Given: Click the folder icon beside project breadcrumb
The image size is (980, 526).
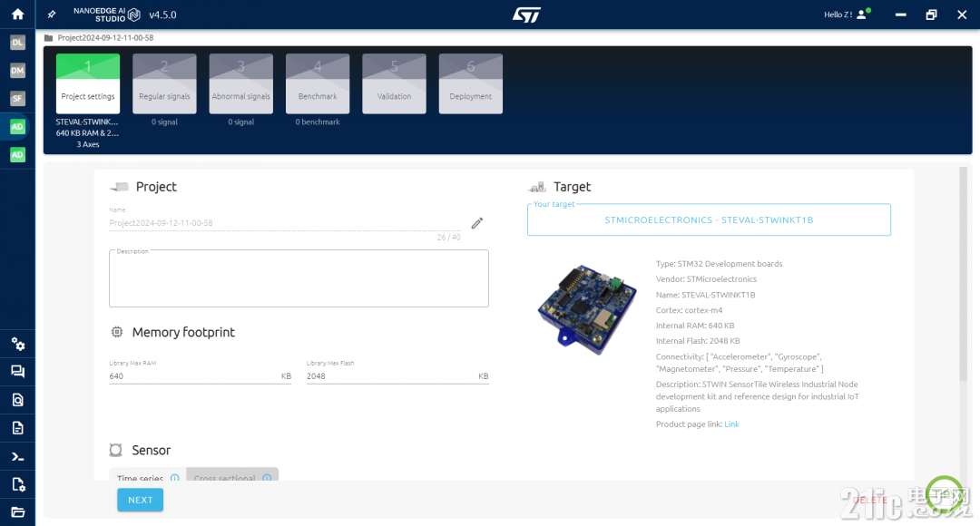Looking at the screenshot, I should click(x=49, y=37).
